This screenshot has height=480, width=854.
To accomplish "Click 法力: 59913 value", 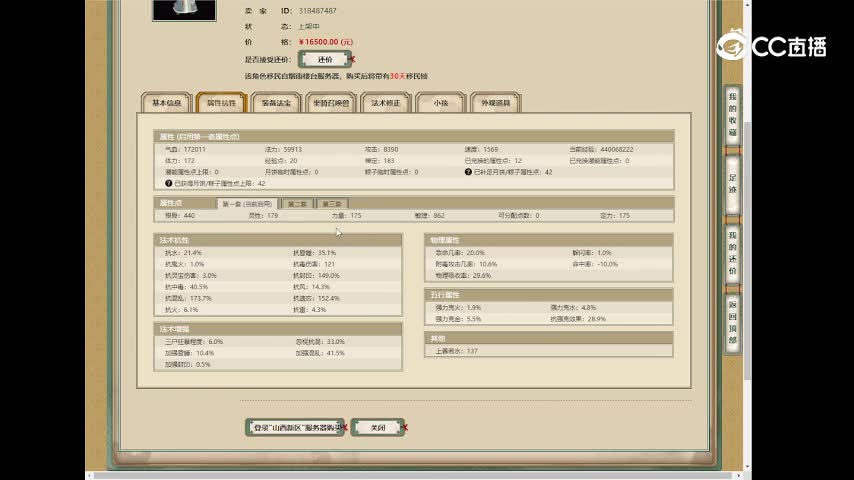I will tap(283, 149).
